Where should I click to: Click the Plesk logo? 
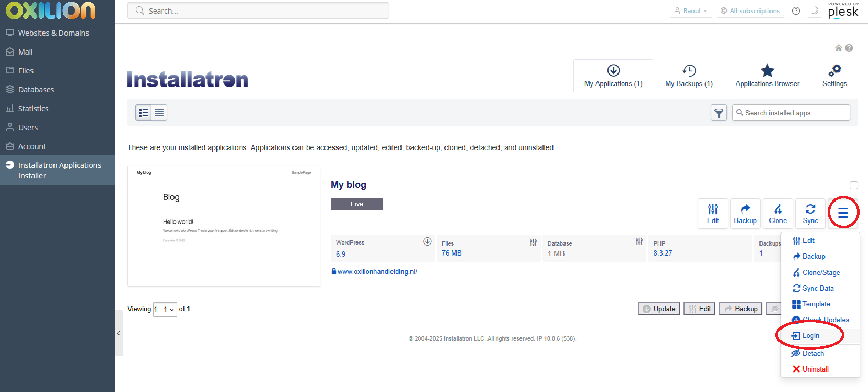pyautogui.click(x=843, y=10)
